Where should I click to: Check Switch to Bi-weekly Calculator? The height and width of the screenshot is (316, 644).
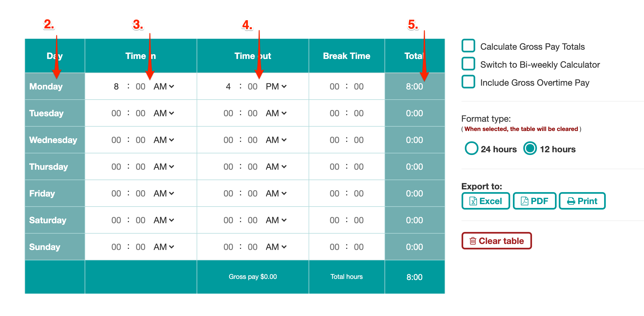[x=468, y=64]
